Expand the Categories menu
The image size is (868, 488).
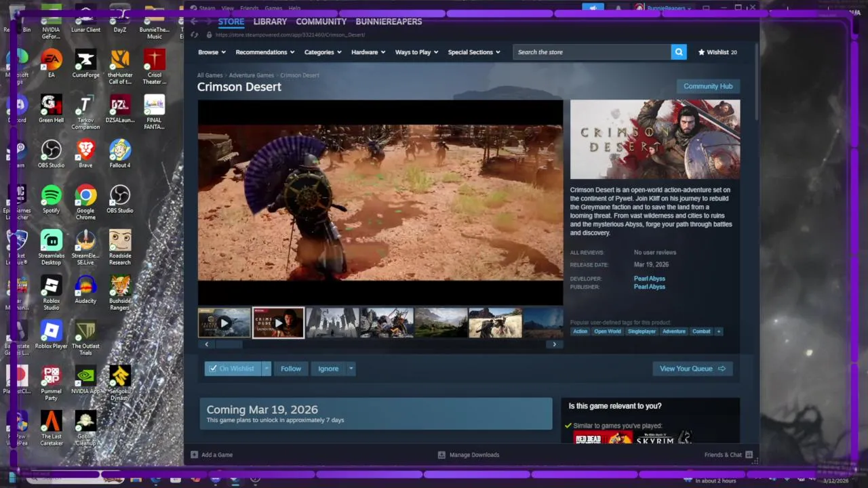point(323,52)
